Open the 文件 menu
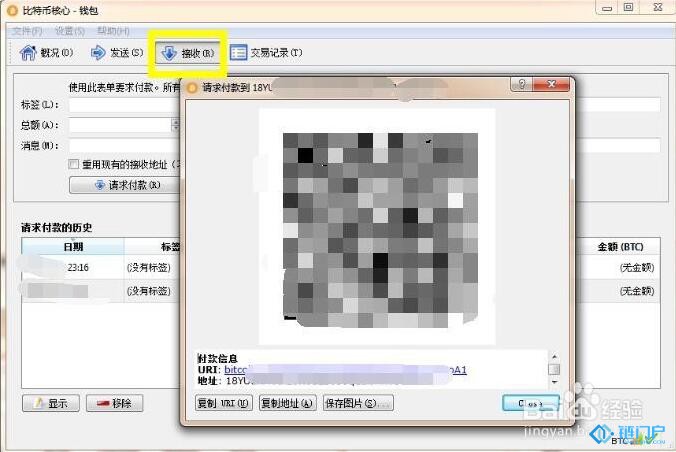This screenshot has height=452, width=676. [x=27, y=31]
